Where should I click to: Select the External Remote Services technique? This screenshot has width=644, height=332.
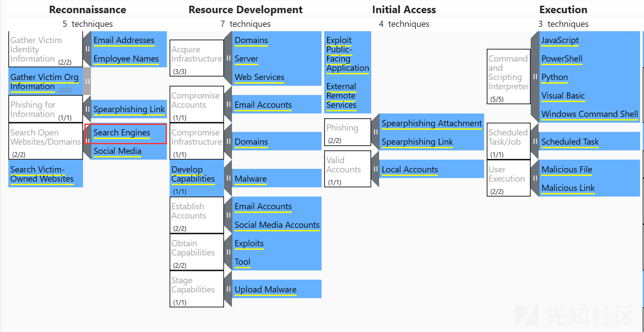click(347, 95)
